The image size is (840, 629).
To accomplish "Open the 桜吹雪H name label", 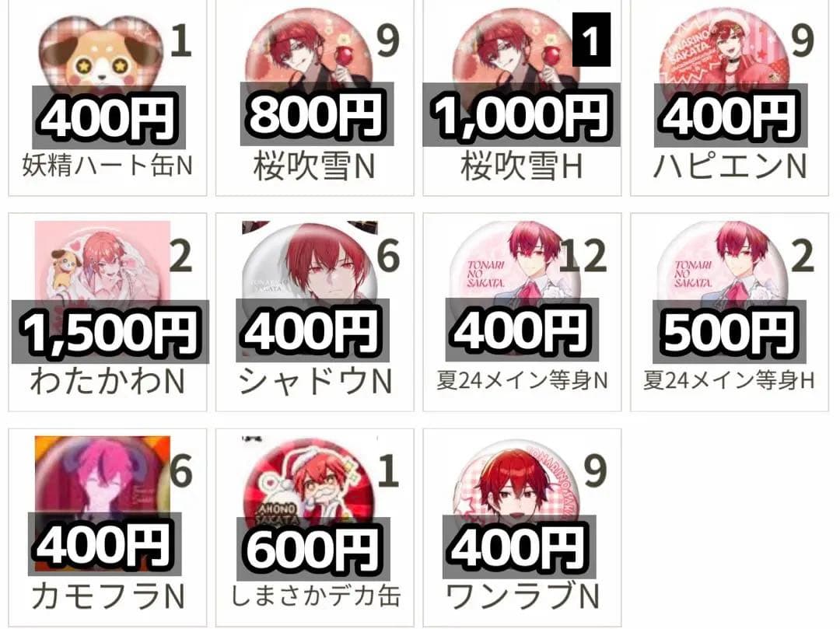I will tap(522, 166).
